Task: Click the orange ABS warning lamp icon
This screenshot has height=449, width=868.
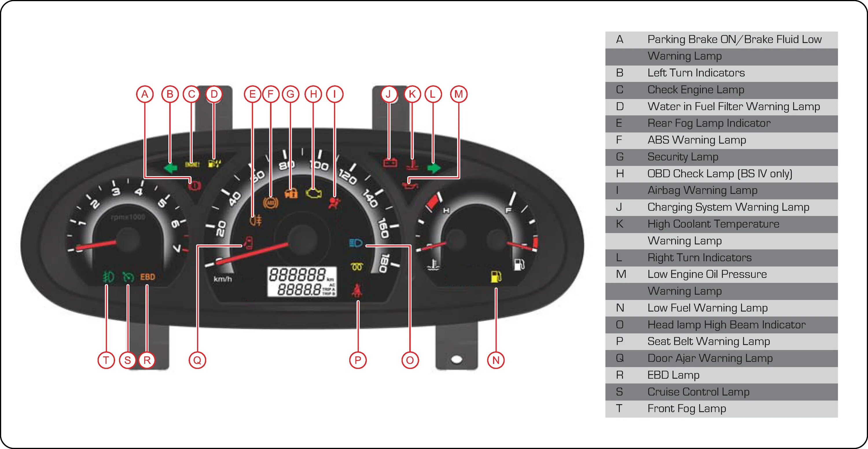Action: click(x=271, y=203)
